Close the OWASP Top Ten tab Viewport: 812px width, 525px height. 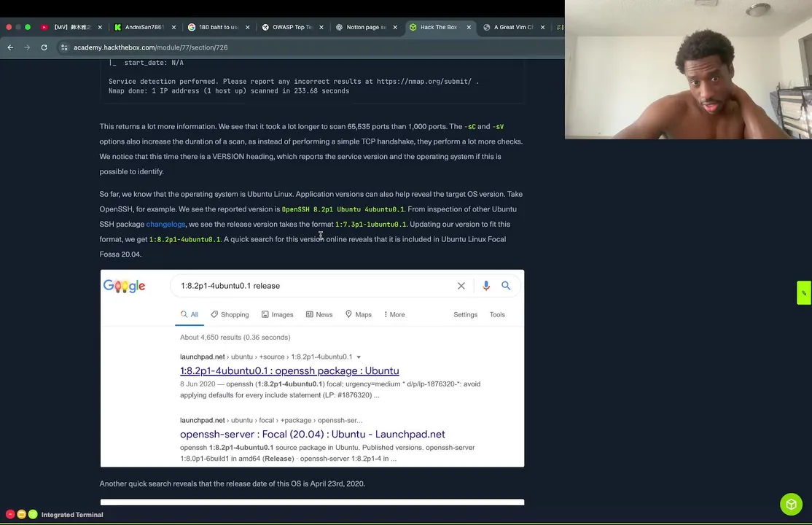click(x=321, y=27)
